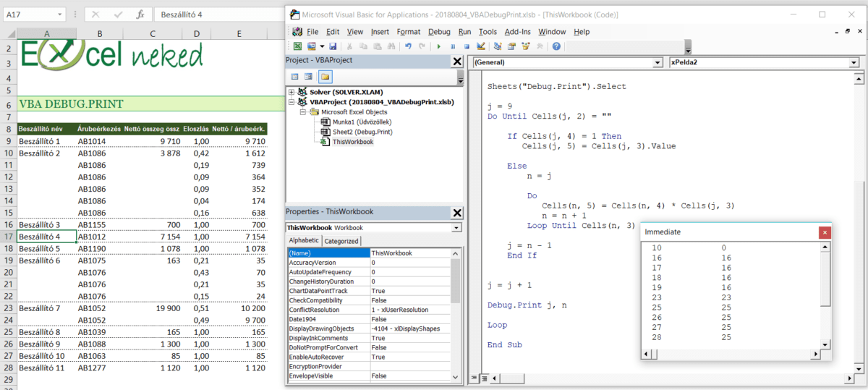Switch to Procedure View at code window bottom
Image resolution: width=868 pixels, height=390 pixels.
tap(475, 378)
